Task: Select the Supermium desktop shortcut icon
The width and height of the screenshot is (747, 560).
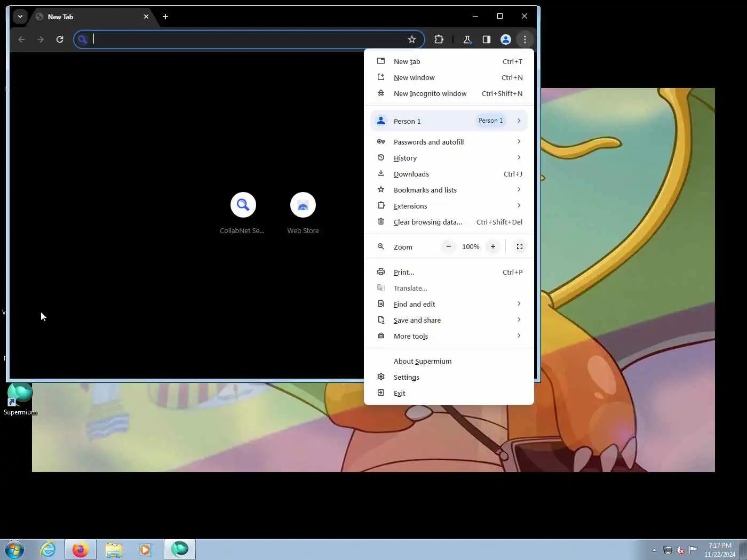Action: [x=20, y=399]
